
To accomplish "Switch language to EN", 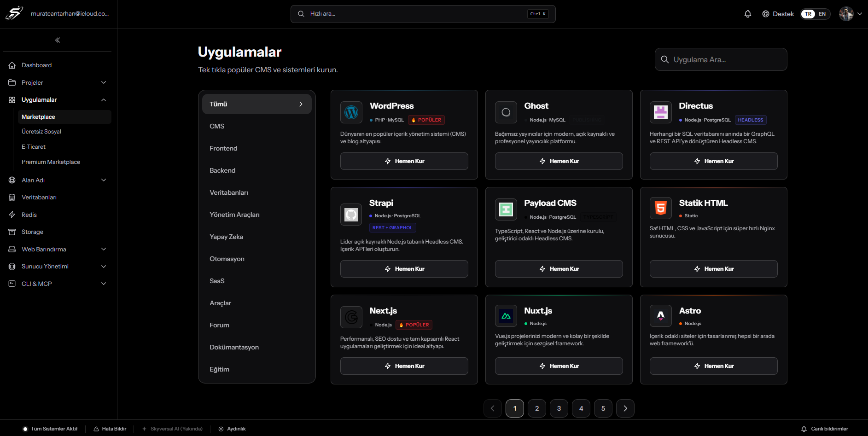I will (822, 14).
